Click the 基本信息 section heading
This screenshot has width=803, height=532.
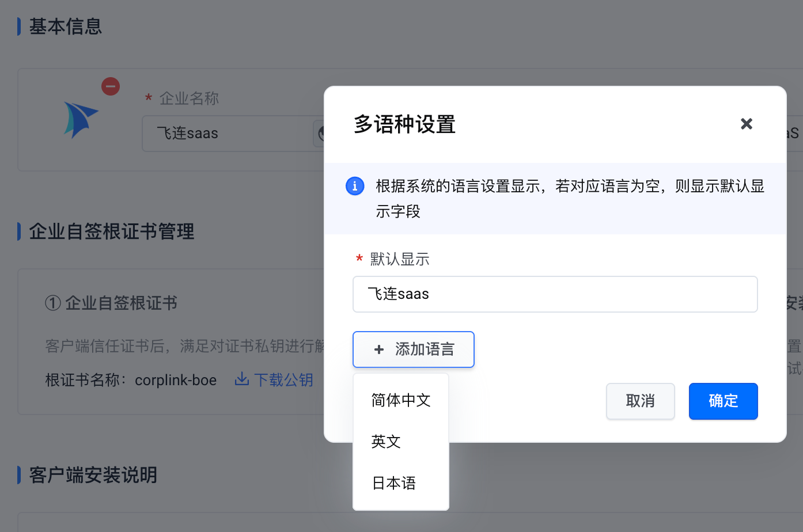coord(66,26)
